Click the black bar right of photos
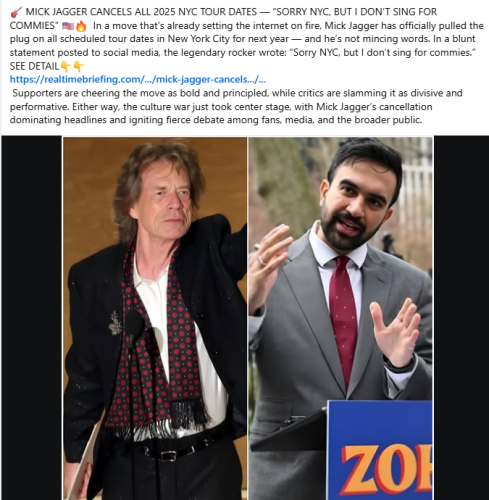 tap(461, 318)
